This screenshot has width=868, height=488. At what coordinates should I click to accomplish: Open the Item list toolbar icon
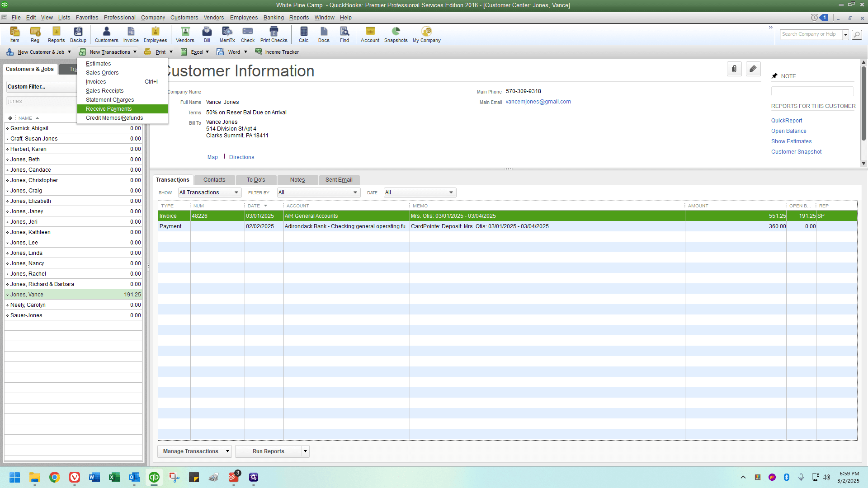pos(15,34)
